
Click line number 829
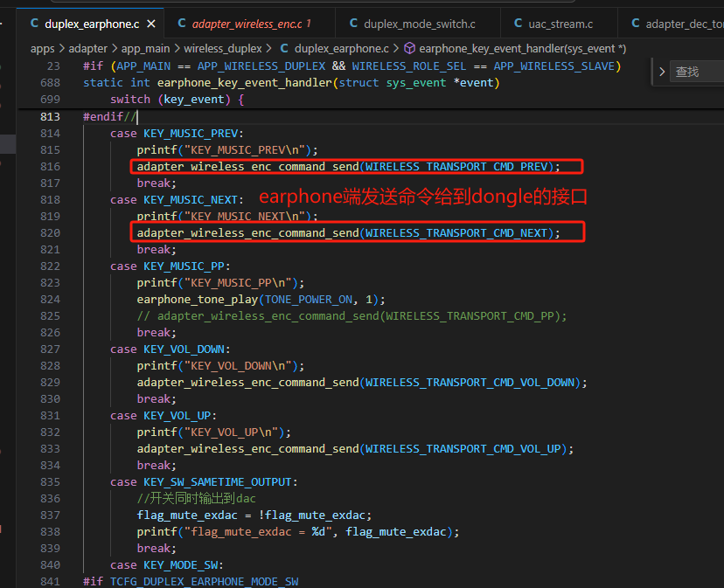[50, 382]
